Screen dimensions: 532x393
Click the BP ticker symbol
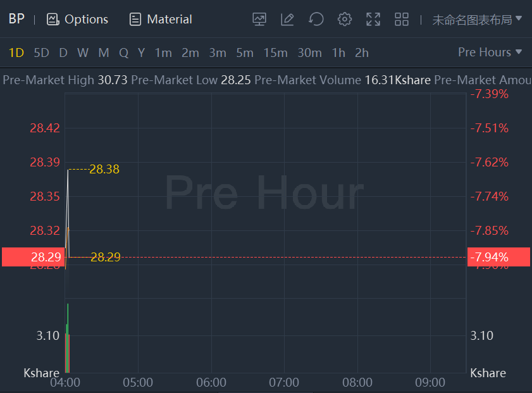(x=16, y=19)
